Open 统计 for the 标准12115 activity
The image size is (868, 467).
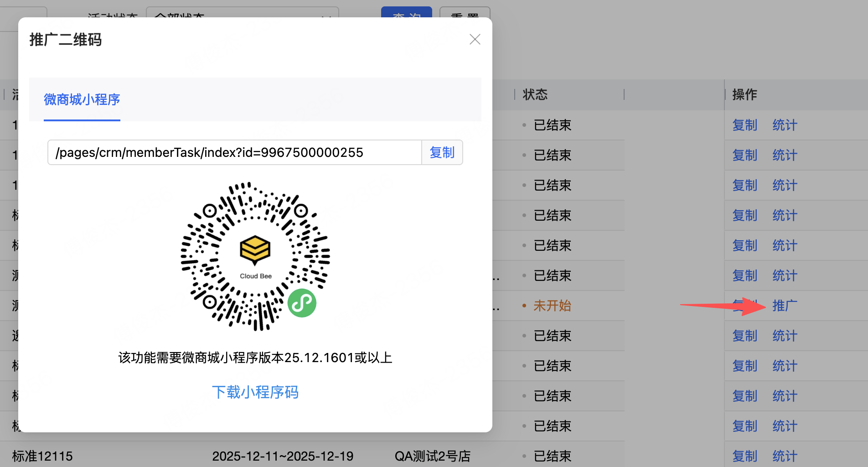(785, 456)
